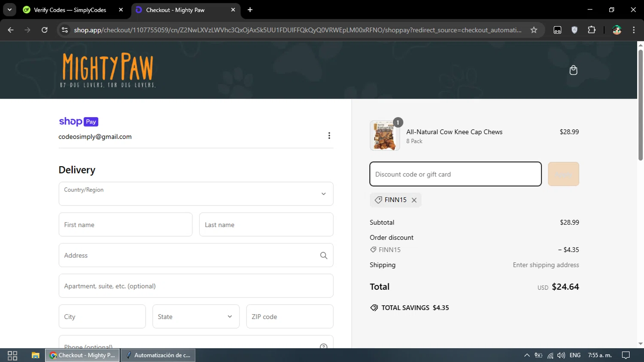Click the 7:55 a. m. clock
This screenshot has height=362, width=644.
click(600, 356)
